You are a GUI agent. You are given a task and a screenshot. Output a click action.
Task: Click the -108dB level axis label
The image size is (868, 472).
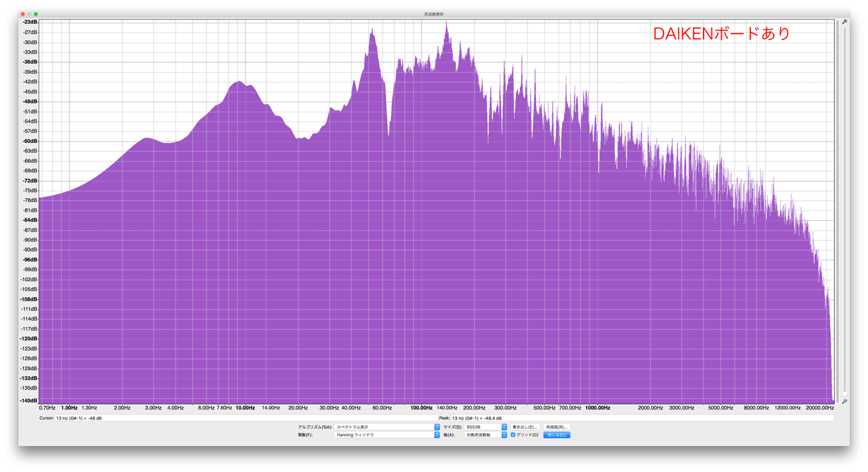(x=29, y=299)
